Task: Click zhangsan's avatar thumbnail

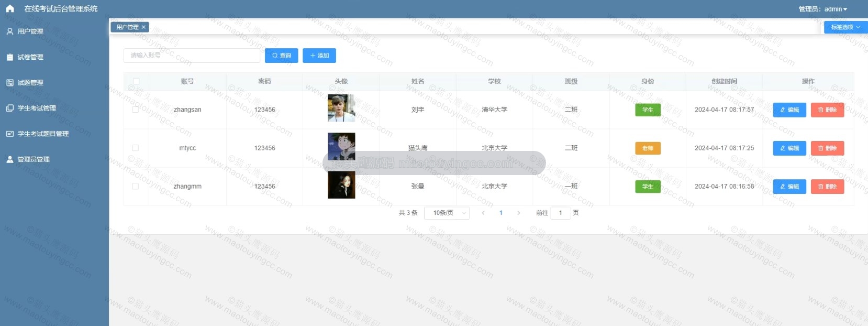Action: [x=341, y=108]
